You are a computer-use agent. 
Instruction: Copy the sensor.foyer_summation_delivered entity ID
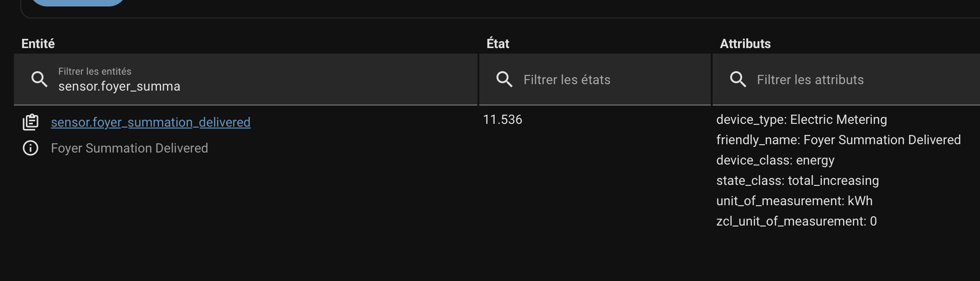click(x=31, y=122)
